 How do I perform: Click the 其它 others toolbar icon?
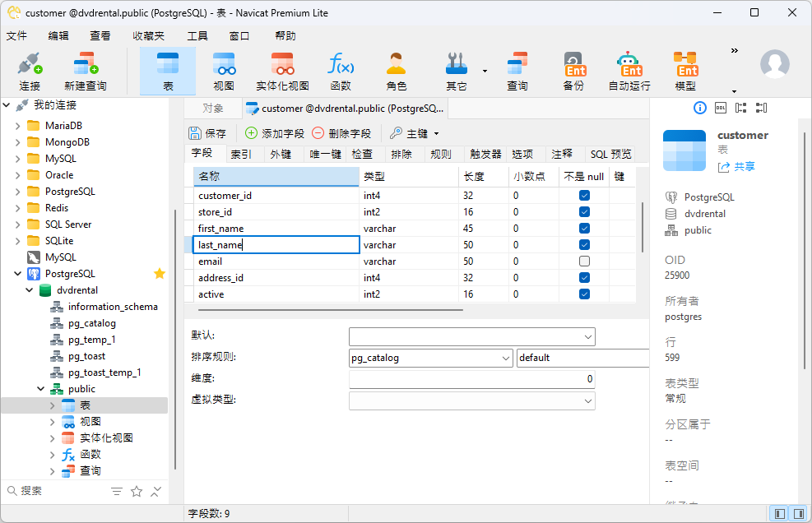pos(457,72)
